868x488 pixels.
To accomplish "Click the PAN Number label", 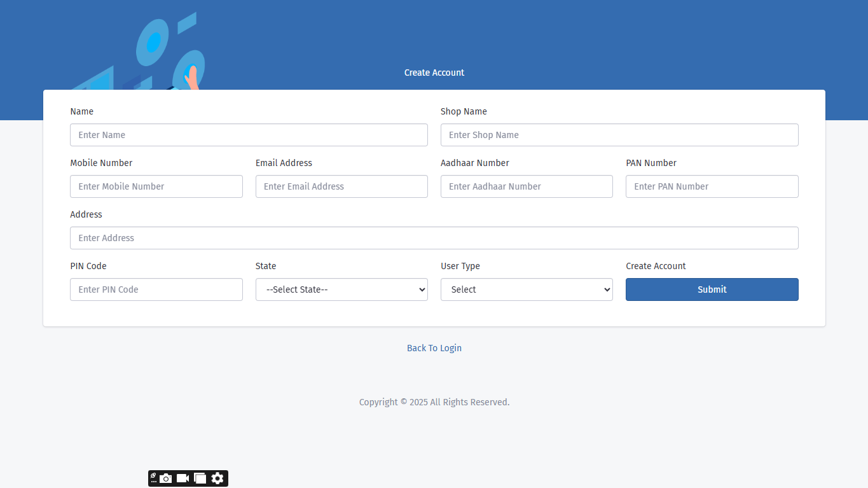I will (651, 163).
